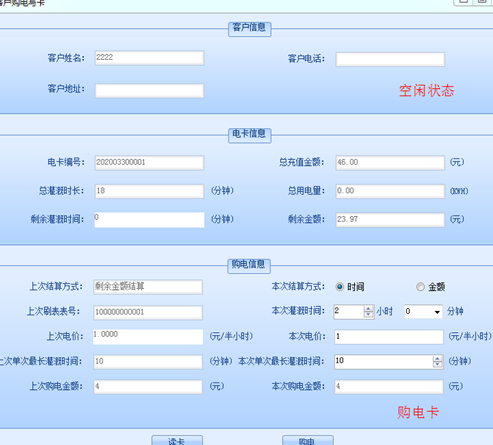Click the 客户姓名 input field
The width and height of the screenshot is (493, 445).
pos(149,58)
